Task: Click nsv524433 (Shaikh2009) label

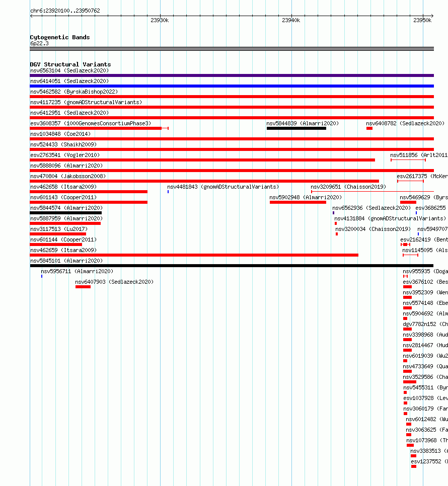Action: pos(63,144)
